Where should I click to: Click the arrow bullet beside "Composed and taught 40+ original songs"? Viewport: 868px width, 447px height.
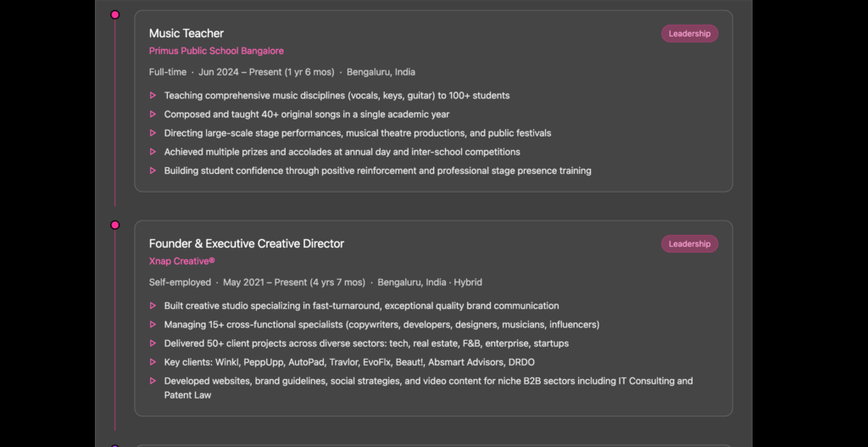153,115
